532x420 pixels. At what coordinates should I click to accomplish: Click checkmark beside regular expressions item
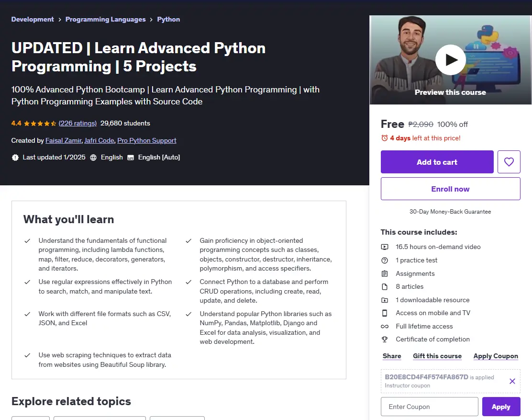tap(27, 282)
